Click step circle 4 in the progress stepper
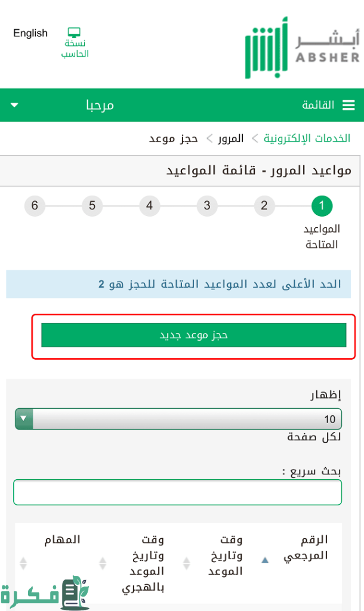 click(149, 205)
